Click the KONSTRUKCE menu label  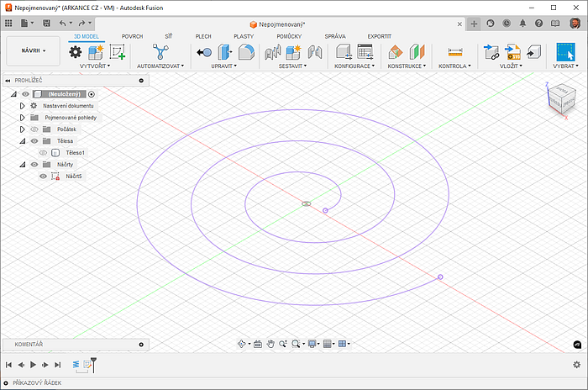[406, 66]
